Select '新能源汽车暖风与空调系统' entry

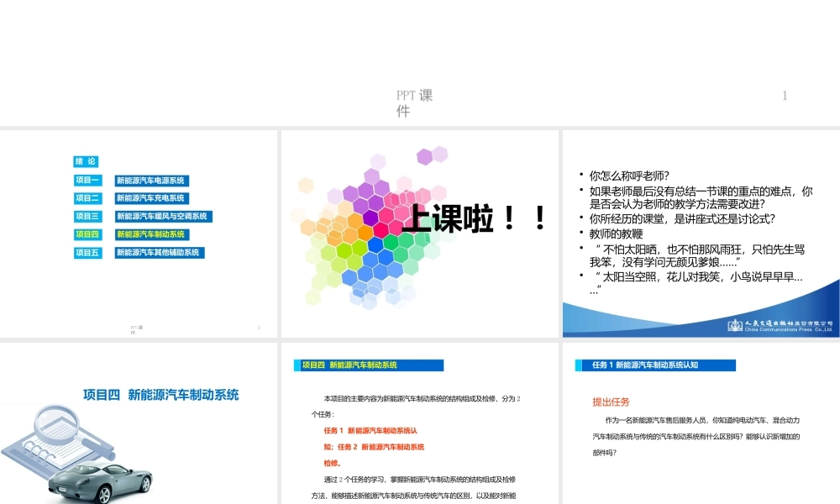click(x=164, y=217)
